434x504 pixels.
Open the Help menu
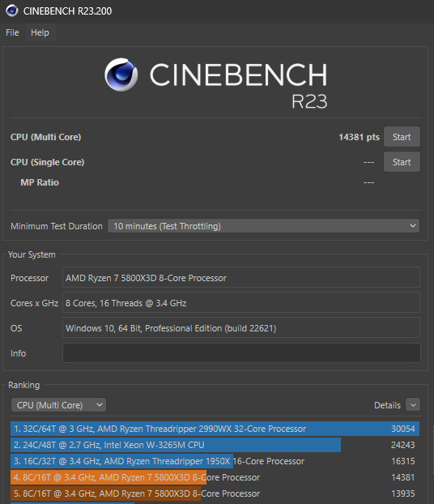tap(40, 32)
